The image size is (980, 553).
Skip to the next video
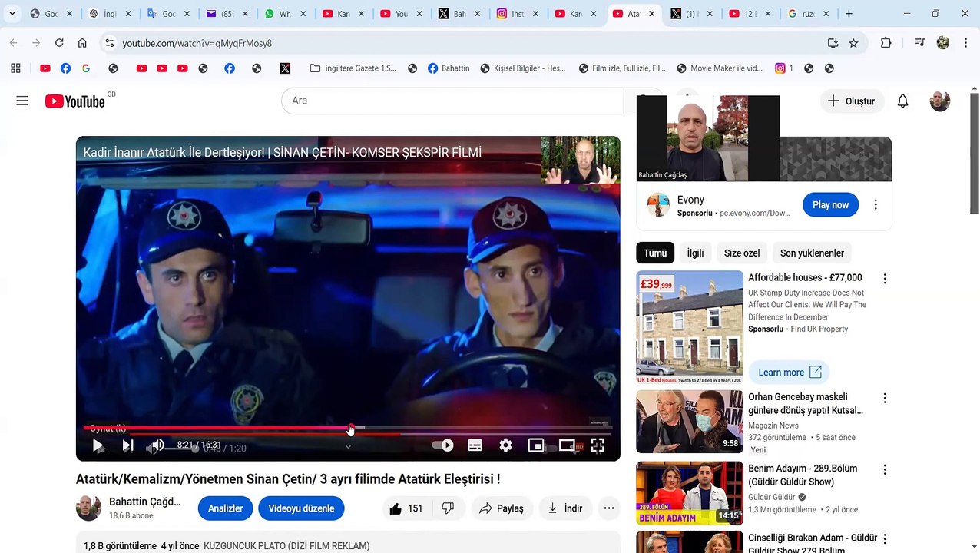click(127, 445)
